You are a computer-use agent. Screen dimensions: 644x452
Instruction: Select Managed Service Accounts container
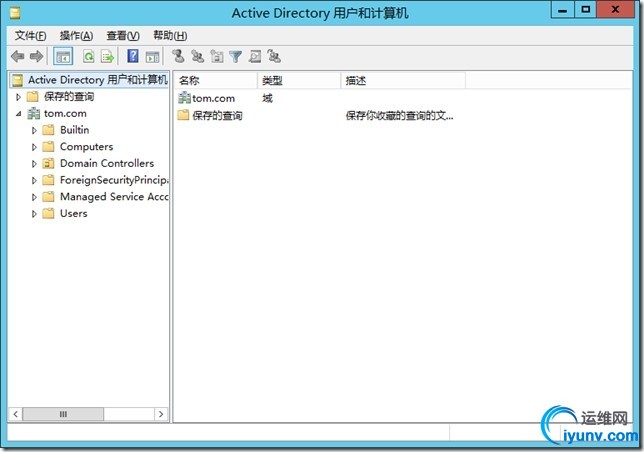click(114, 197)
